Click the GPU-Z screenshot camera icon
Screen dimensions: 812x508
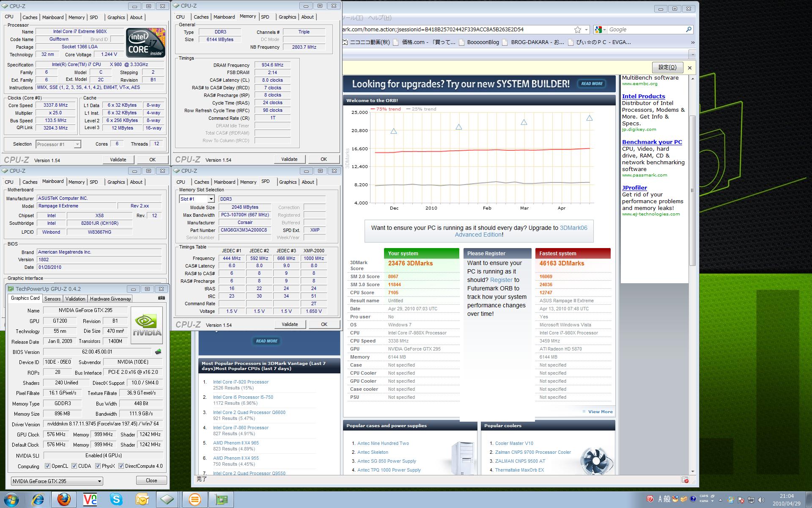(x=161, y=298)
